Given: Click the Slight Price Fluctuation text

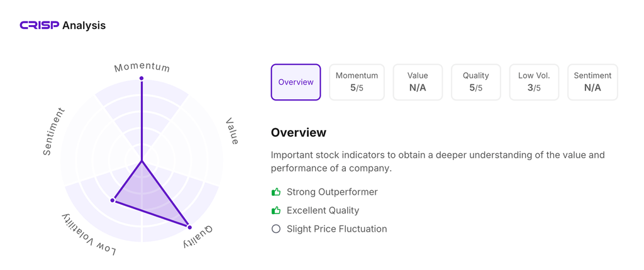Looking at the screenshot, I should click(336, 229).
